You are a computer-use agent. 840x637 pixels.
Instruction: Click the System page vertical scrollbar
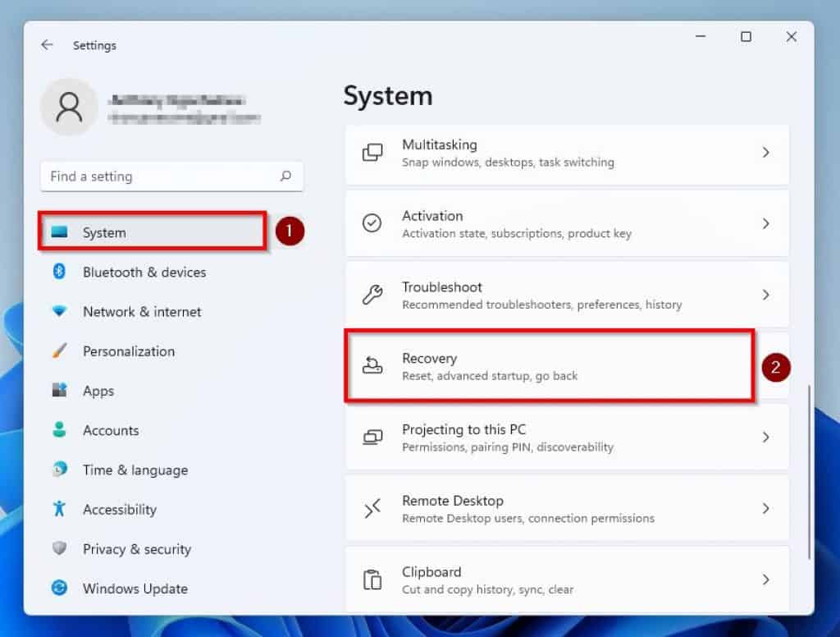(x=809, y=472)
